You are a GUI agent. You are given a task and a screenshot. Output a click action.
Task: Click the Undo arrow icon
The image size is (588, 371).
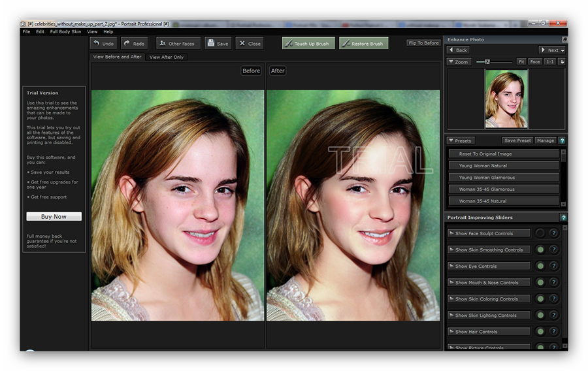tap(97, 43)
